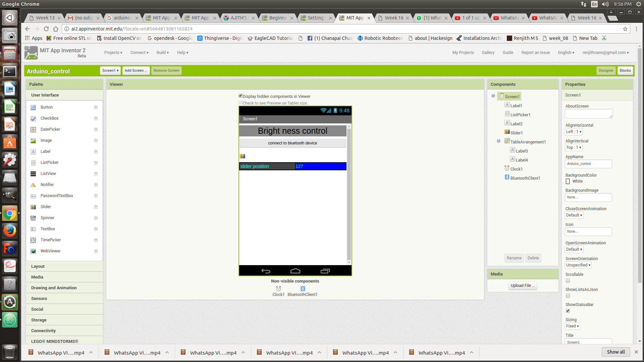Click the AboutScreen text area
Viewport: 644px width, 362px height.
tap(589, 114)
